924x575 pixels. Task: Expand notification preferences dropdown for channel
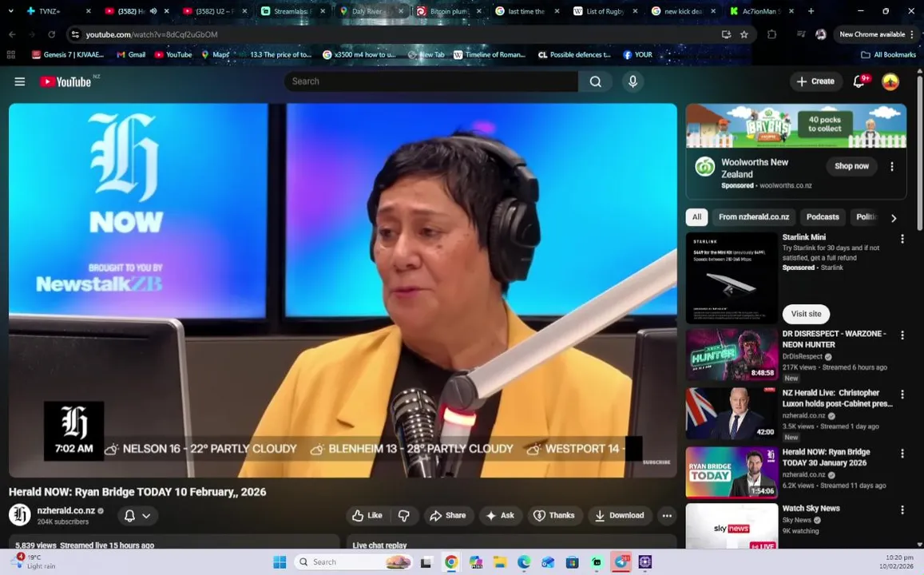138,515
